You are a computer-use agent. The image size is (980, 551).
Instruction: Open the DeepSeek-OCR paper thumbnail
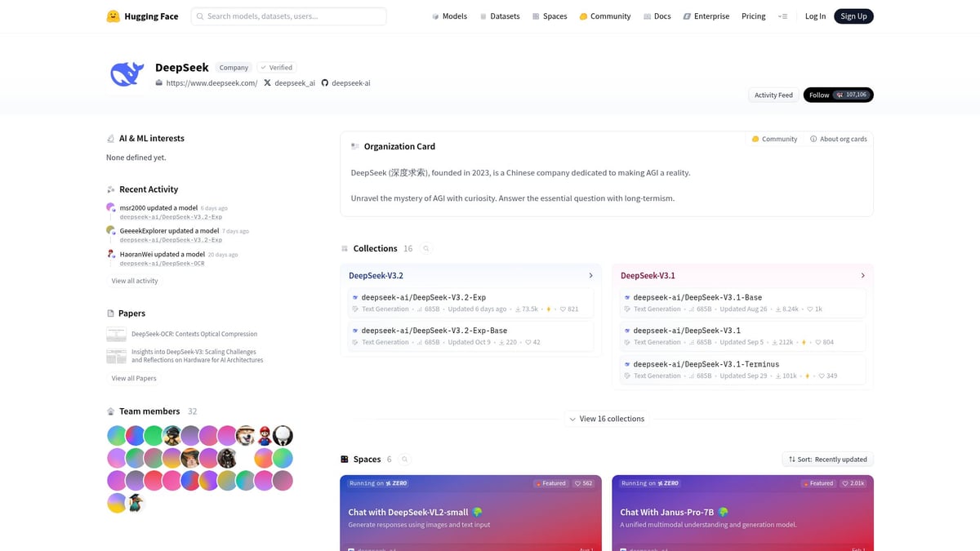[x=116, y=334]
